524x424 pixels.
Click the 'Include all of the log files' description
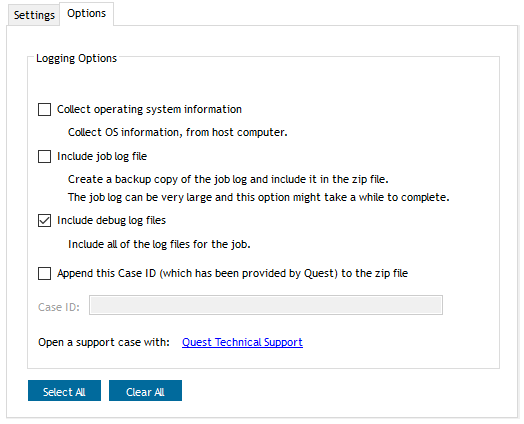(x=159, y=244)
